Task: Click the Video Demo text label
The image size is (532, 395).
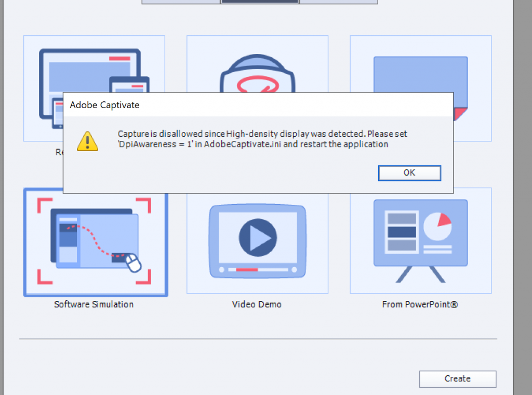Action: (x=257, y=304)
